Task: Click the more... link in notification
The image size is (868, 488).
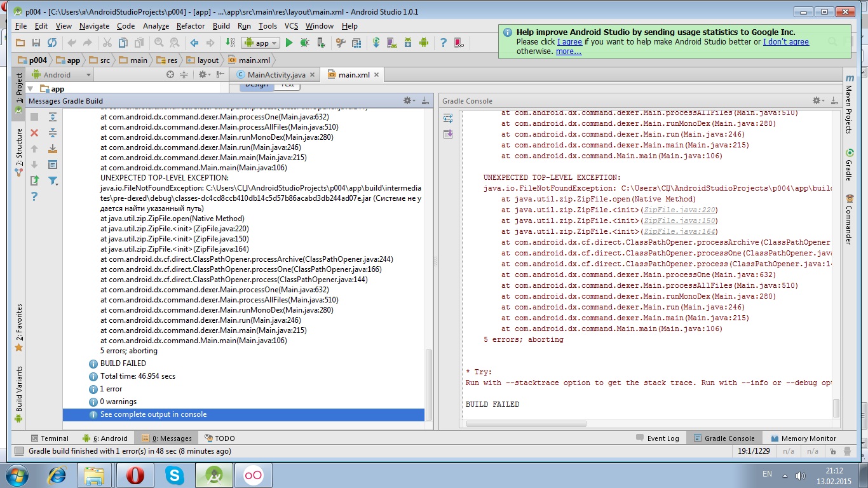Action: tap(569, 51)
